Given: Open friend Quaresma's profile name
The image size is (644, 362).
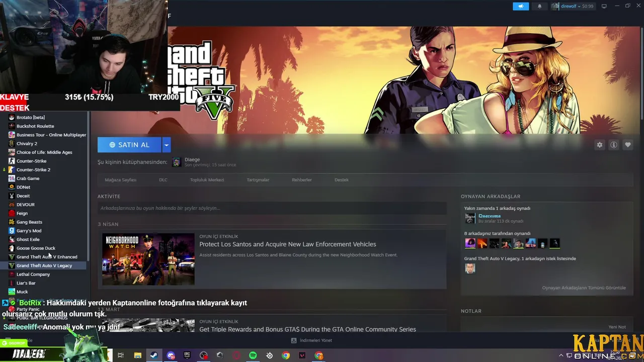Looking at the screenshot, I should pyautogui.click(x=489, y=216).
